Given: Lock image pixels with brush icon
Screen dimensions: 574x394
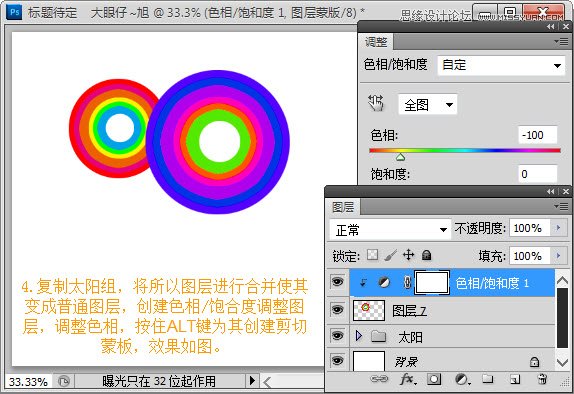Looking at the screenshot, I should (391, 255).
